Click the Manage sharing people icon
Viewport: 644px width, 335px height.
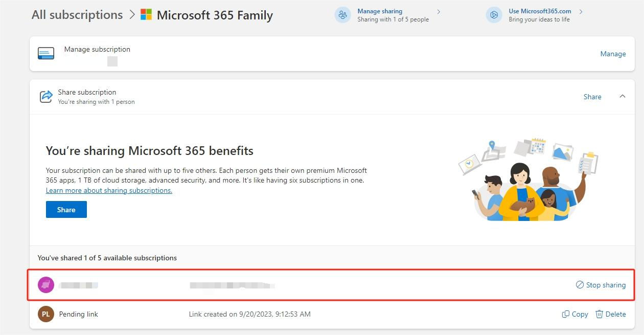[x=342, y=15]
